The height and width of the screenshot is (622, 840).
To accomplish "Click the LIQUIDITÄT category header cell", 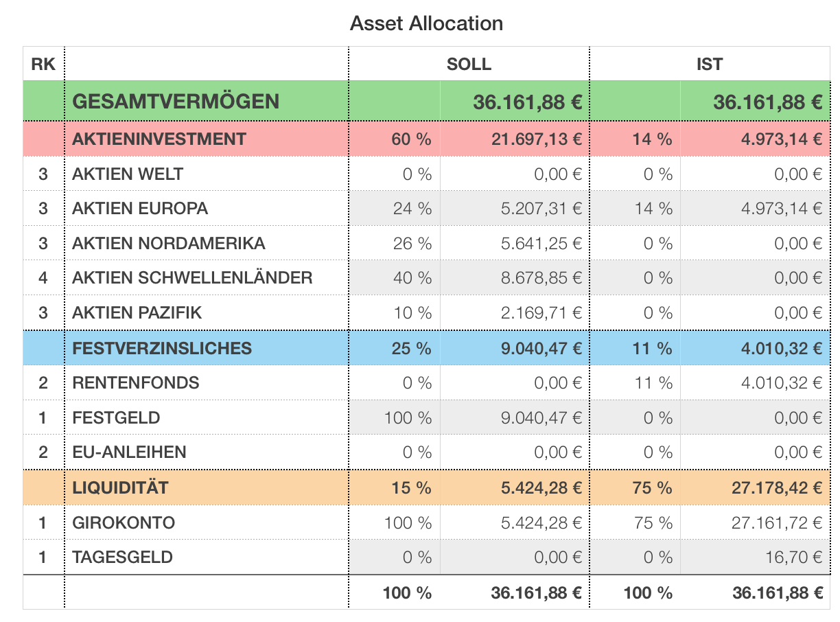I will pyautogui.click(x=120, y=487).
